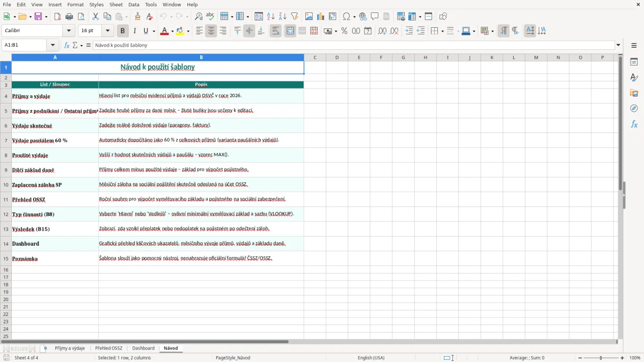The image size is (644, 362).
Task: Open the Tools menu
Action: 151,4
